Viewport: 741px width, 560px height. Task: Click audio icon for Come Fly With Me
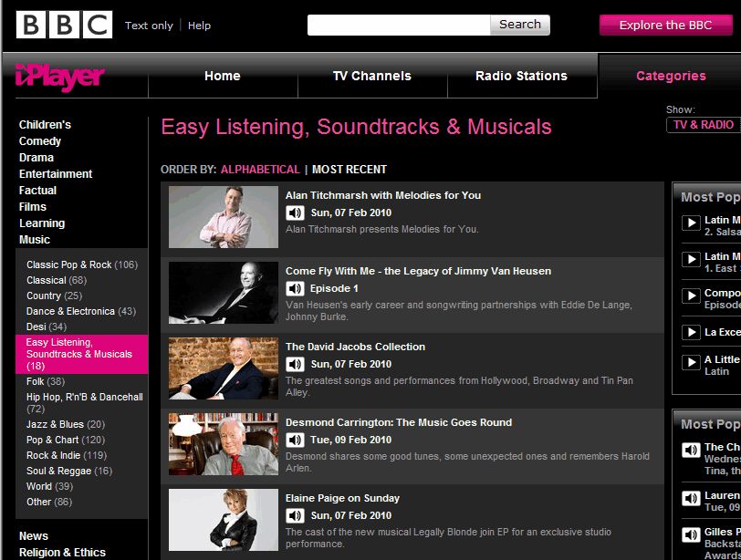[x=295, y=288]
